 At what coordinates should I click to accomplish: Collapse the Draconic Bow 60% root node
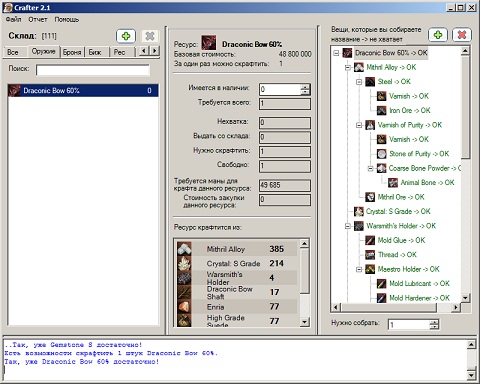[336, 53]
